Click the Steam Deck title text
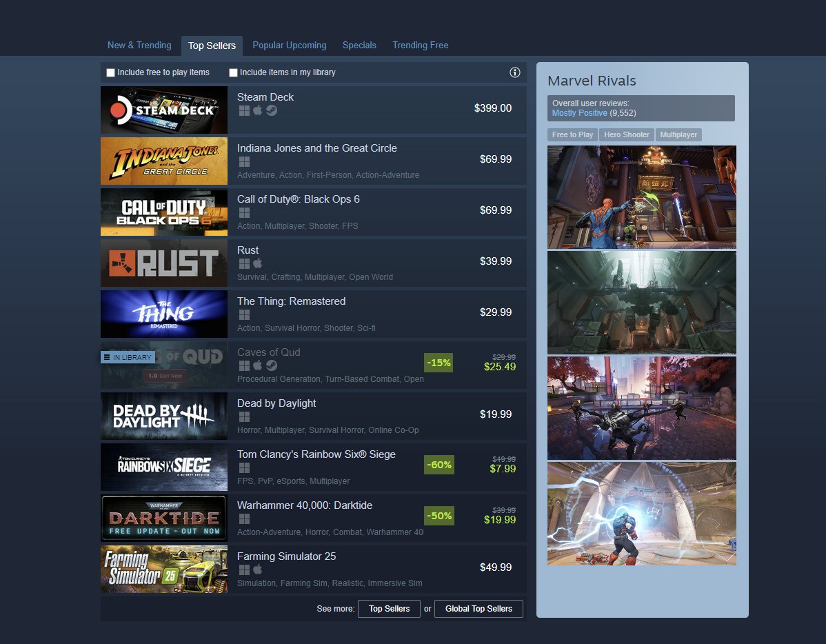This screenshot has width=826, height=644. point(265,97)
